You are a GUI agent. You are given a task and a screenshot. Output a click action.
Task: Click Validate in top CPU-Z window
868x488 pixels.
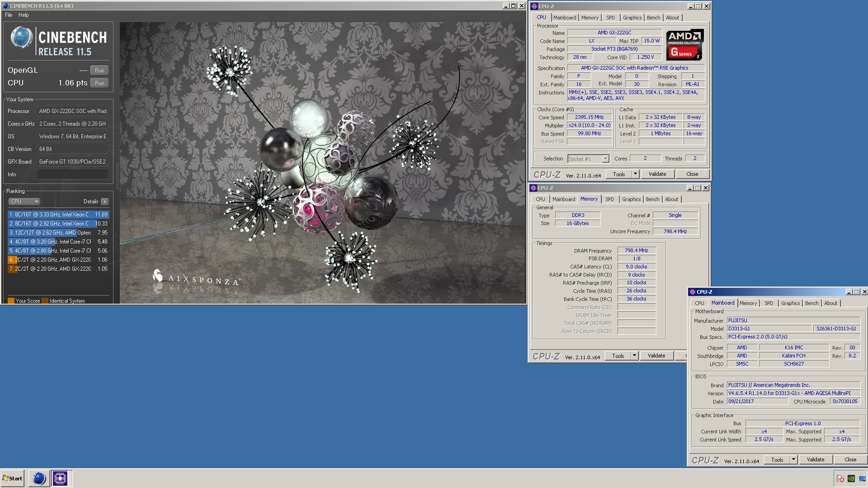(x=657, y=174)
